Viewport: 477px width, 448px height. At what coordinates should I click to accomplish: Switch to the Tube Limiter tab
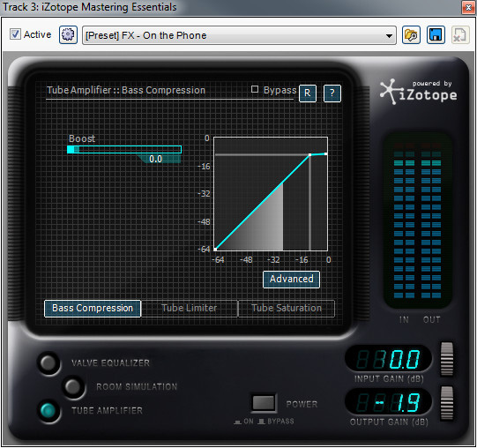coord(190,309)
